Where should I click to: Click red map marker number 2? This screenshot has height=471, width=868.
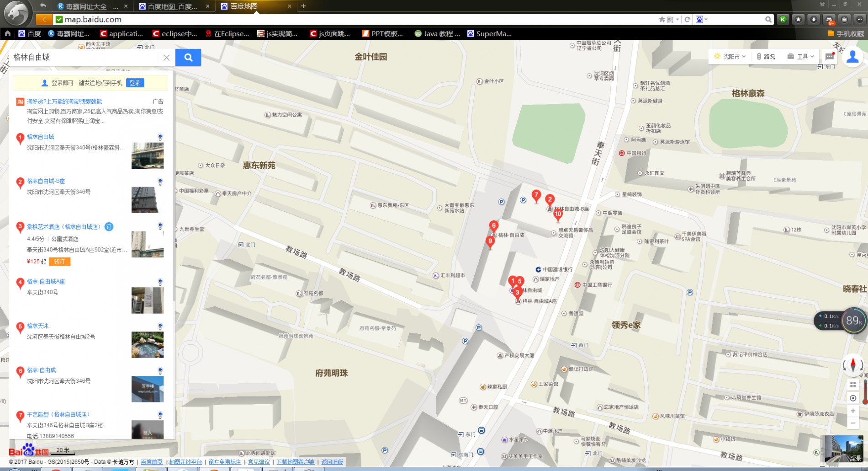550,200
